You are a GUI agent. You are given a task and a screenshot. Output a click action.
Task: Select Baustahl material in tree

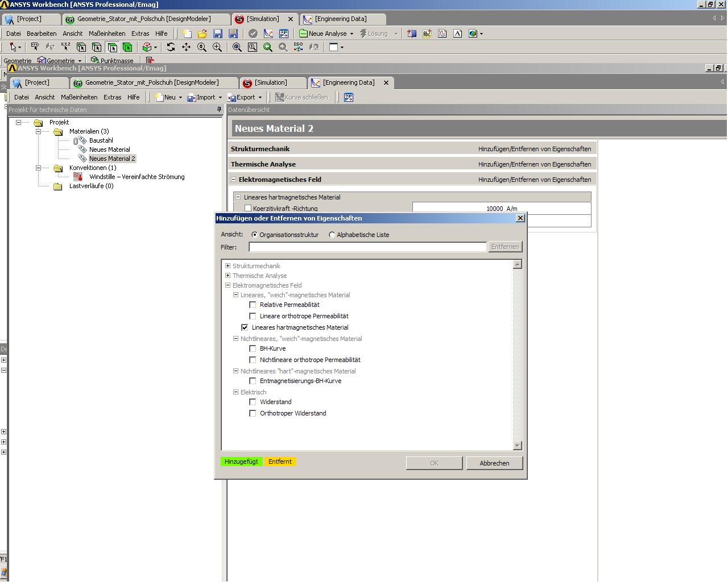point(101,140)
